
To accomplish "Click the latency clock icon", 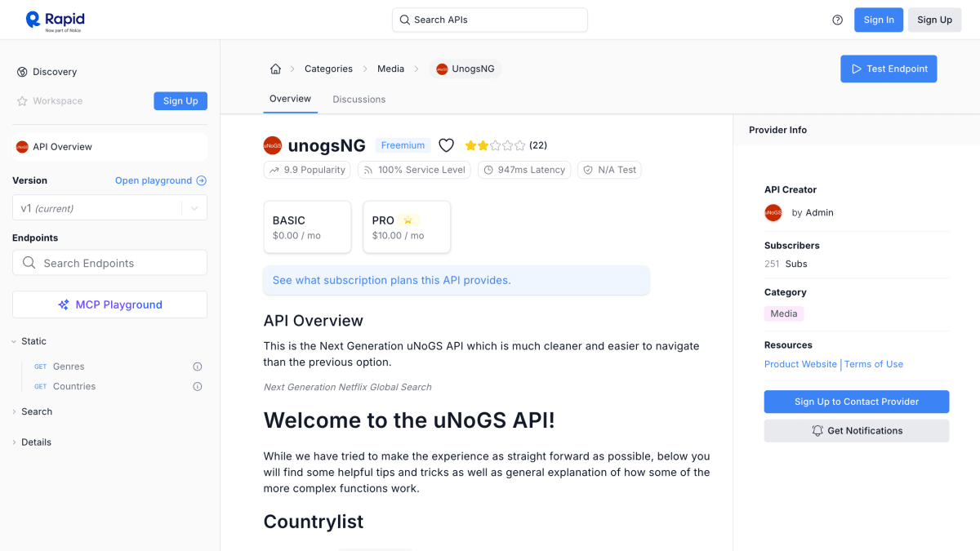I will (x=488, y=170).
